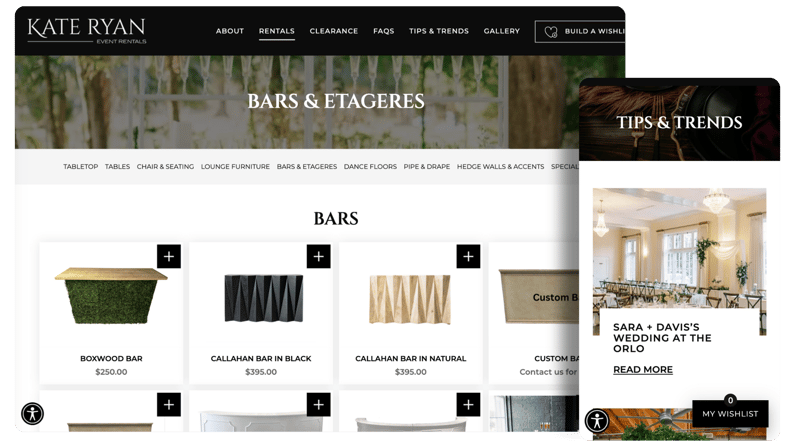Viewport: 795px width, 447px height.
Task: Open accessibility menu icon on desktop page
Action: (x=32, y=414)
